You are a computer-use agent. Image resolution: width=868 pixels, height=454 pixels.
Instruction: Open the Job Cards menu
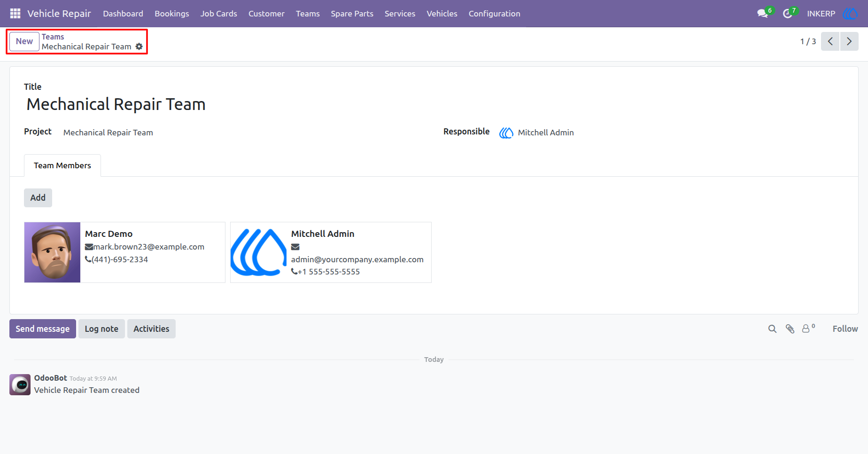[219, 14]
